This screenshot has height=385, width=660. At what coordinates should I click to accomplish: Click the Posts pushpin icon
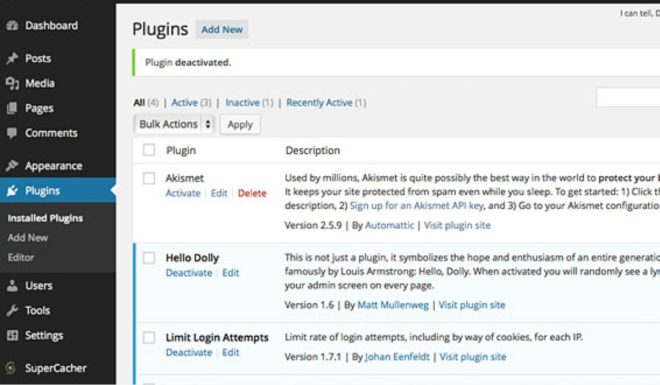coord(12,58)
